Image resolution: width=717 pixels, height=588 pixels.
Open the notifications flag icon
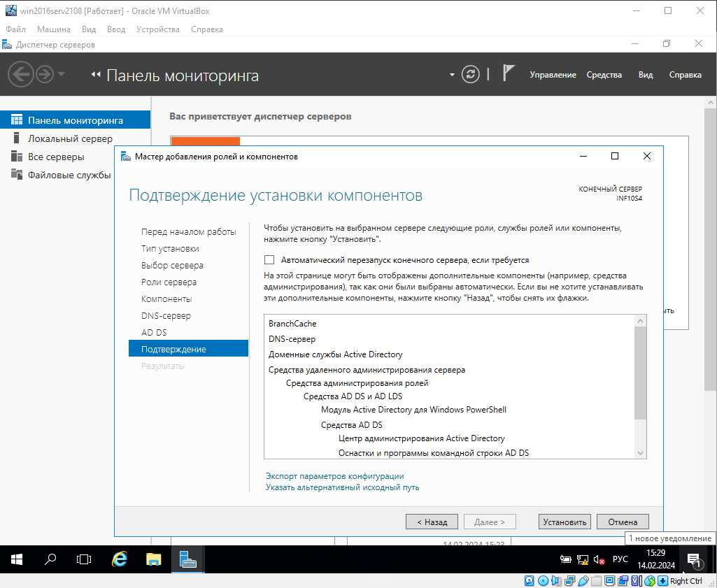coord(509,73)
